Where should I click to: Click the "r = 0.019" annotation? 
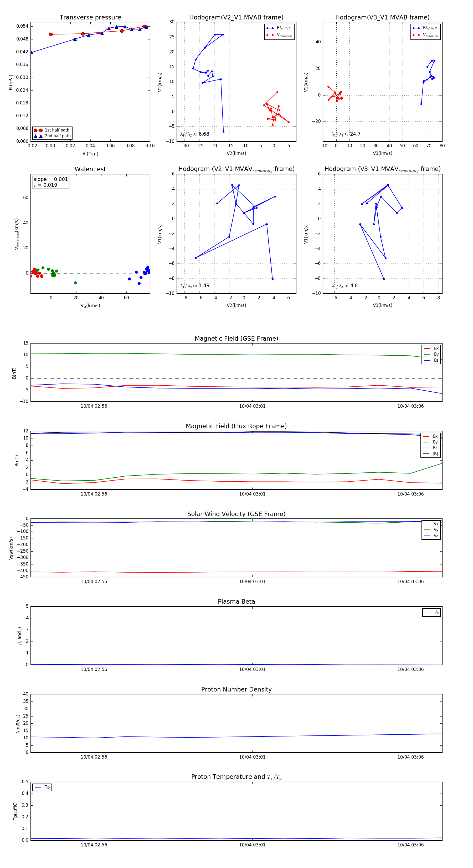45,185
